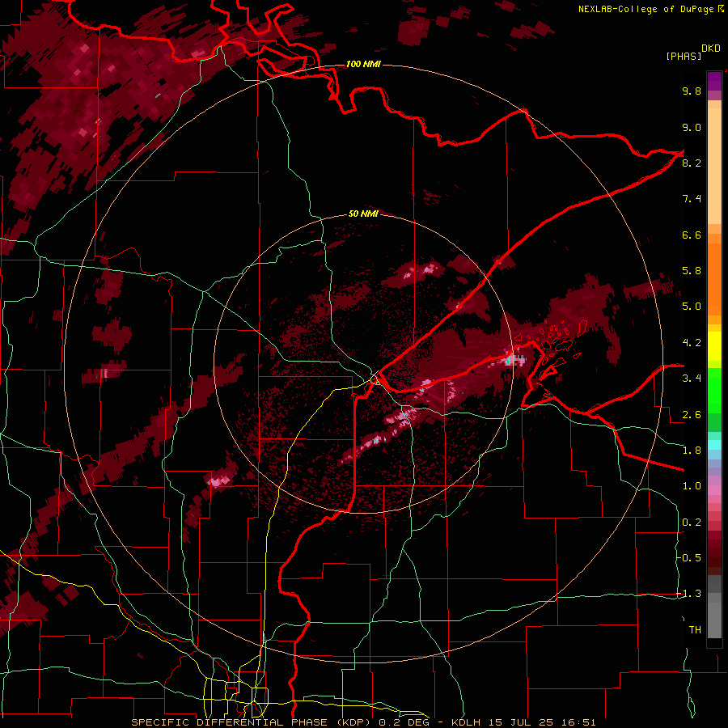Click the 1.8 scale value

[x=692, y=451]
